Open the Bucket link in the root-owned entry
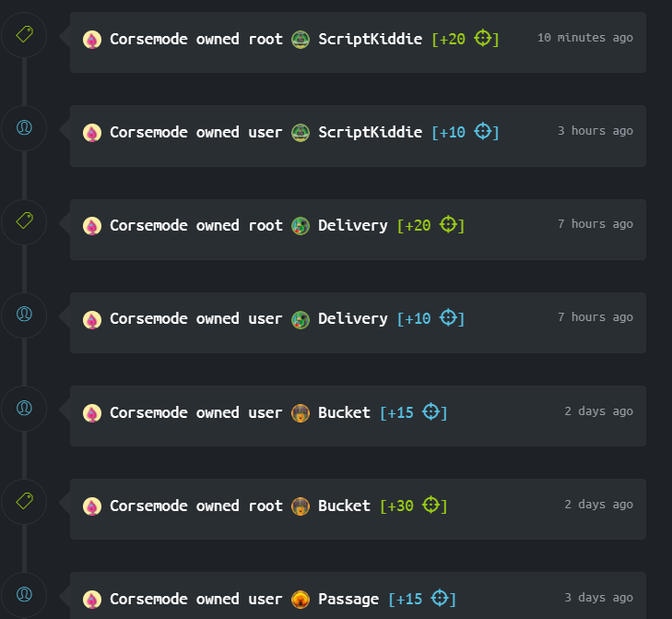This screenshot has width=672, height=619. (x=344, y=506)
